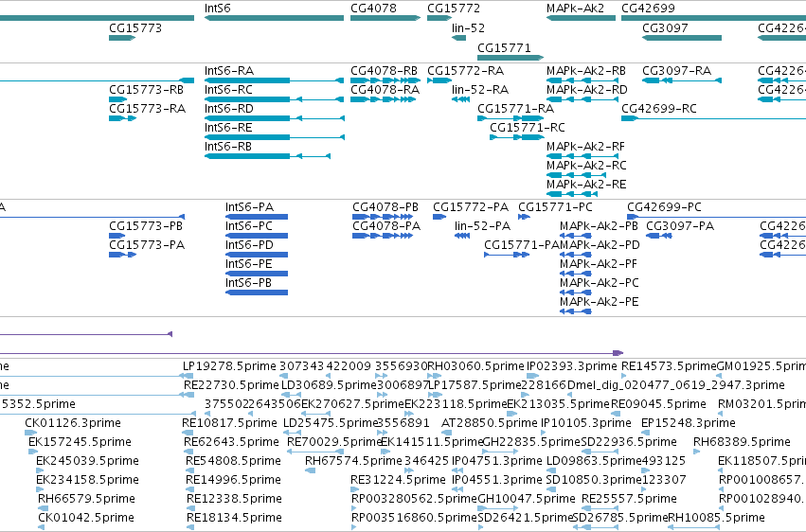Image resolution: width=806 pixels, height=532 pixels.
Task: Open the CG15773-PA protein
Action: (x=147, y=245)
